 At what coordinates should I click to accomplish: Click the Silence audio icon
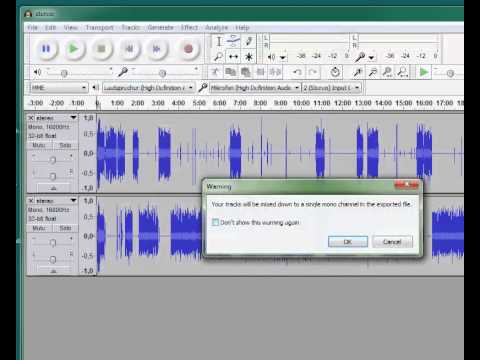[275, 72]
